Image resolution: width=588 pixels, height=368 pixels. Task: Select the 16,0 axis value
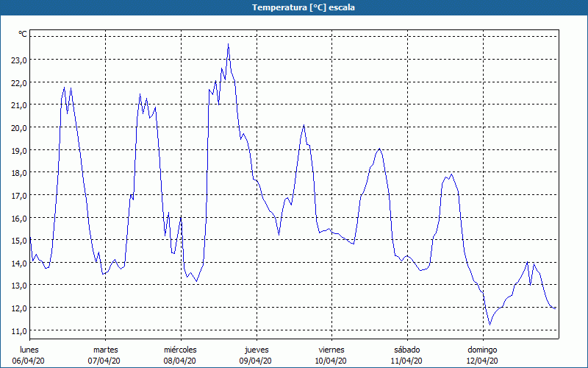(x=19, y=218)
